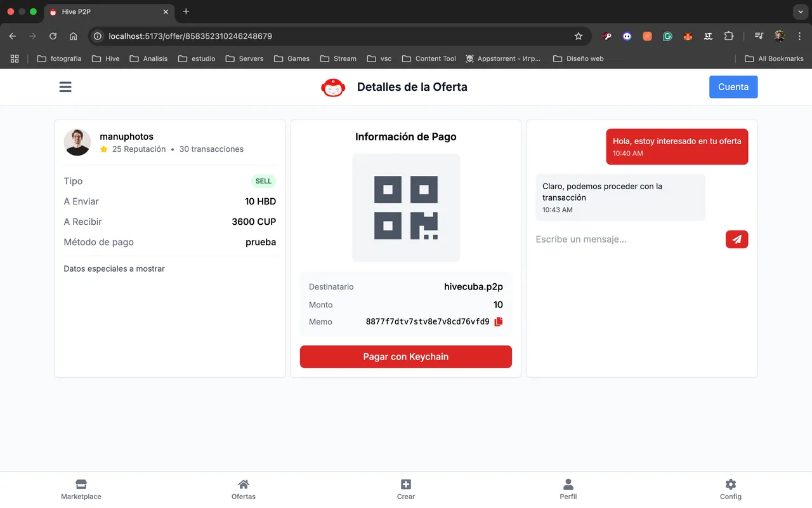Bookmark this page with the star icon

pos(579,36)
